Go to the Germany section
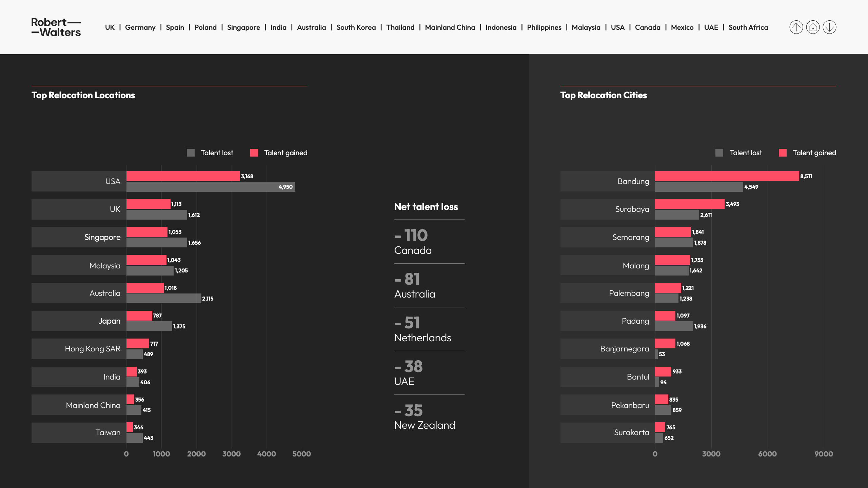The image size is (868, 488). 140,27
